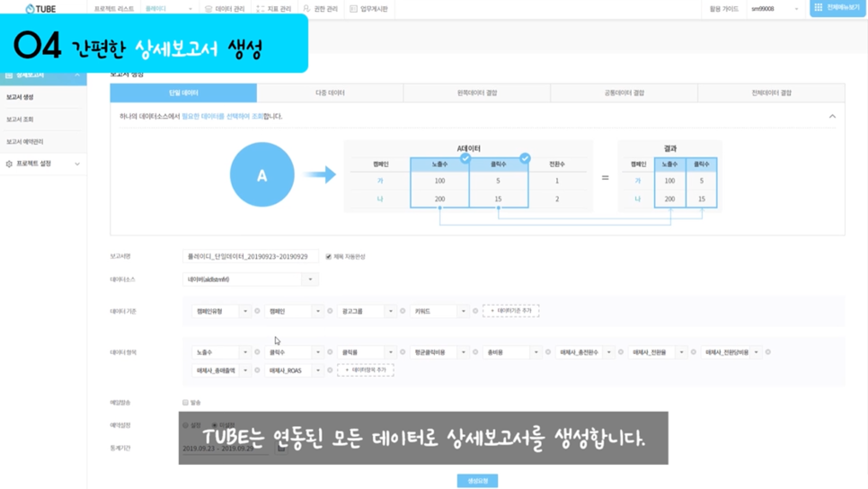This screenshot has height=489, width=868.
Task: Collapse the description panel with the up chevron
Action: 832,116
